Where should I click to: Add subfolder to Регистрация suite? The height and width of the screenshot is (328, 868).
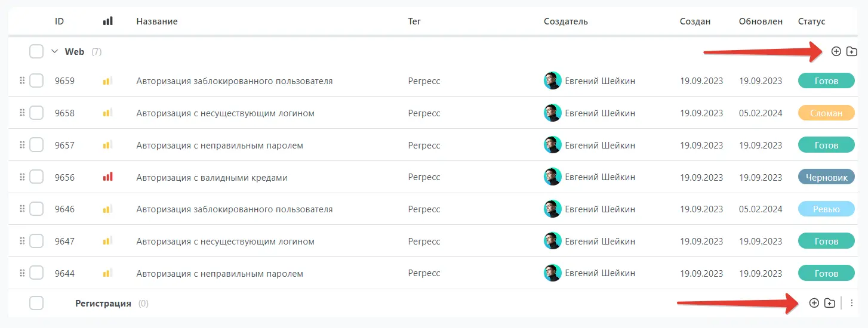coord(830,303)
